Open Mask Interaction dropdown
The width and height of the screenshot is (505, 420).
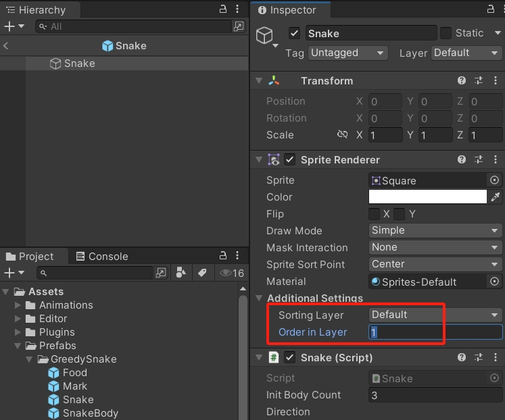click(x=435, y=247)
